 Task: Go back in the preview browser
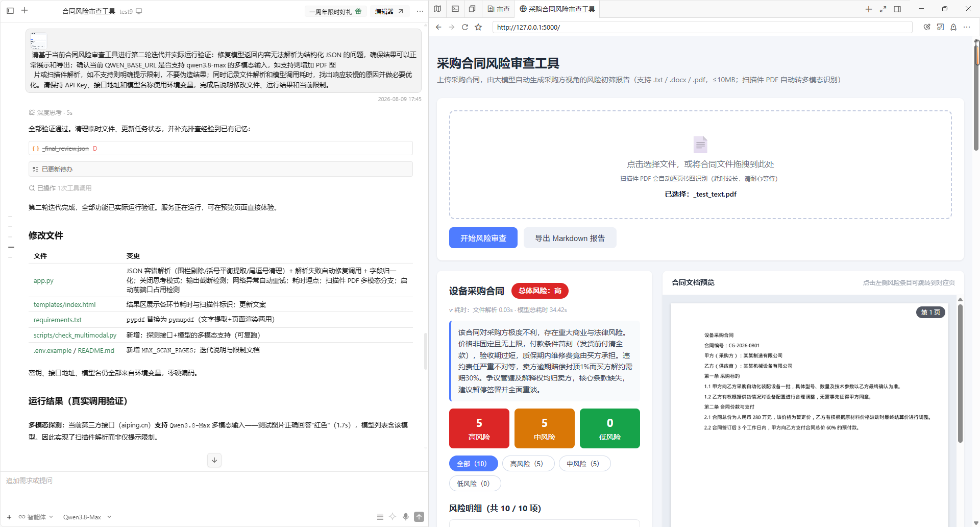click(x=438, y=27)
